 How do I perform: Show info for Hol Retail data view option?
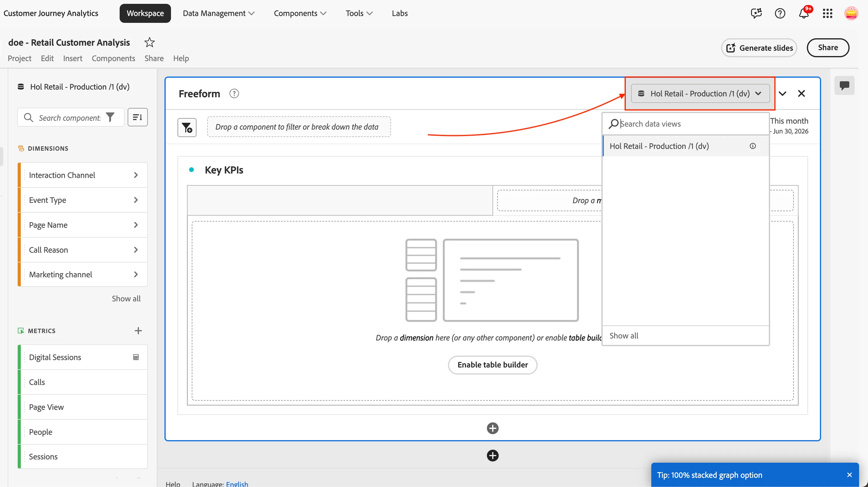[753, 146]
